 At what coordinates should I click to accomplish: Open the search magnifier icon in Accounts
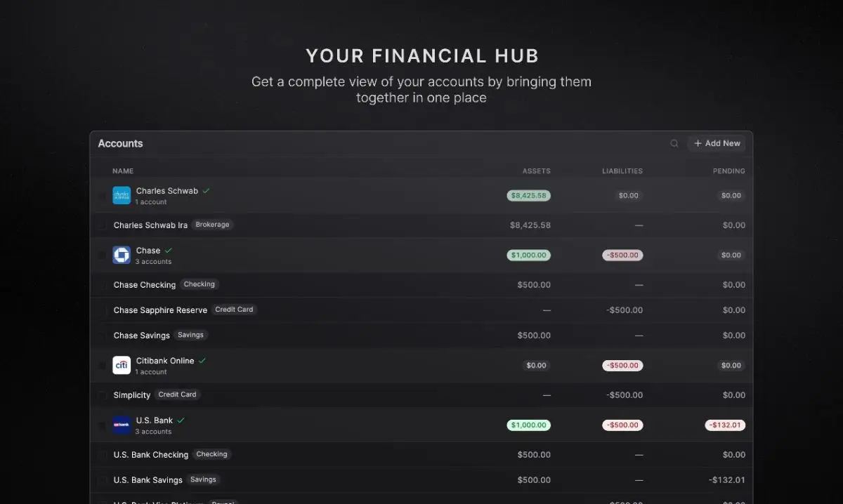pyautogui.click(x=674, y=143)
